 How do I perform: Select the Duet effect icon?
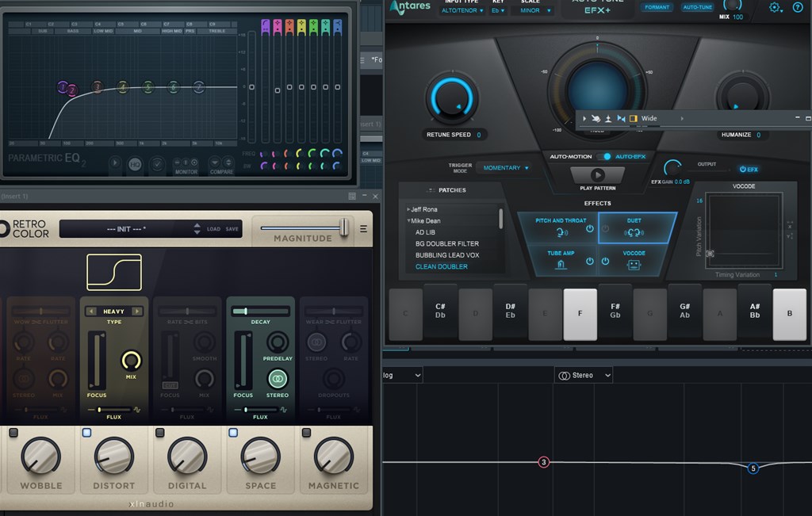click(634, 232)
